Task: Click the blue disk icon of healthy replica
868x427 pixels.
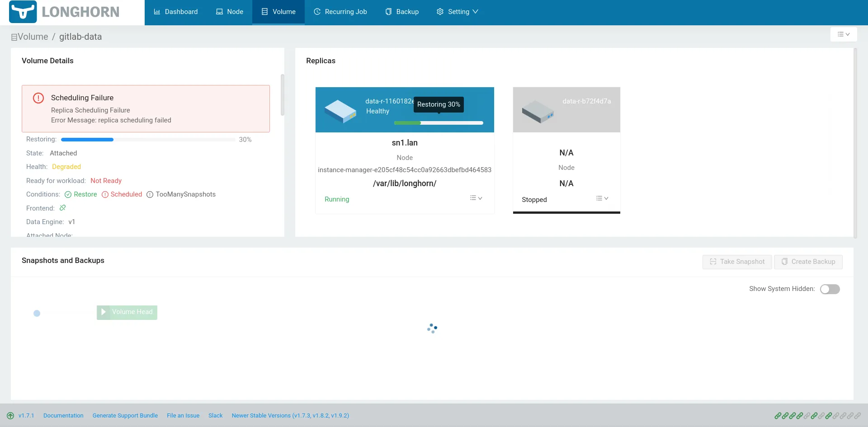Action: (x=340, y=111)
